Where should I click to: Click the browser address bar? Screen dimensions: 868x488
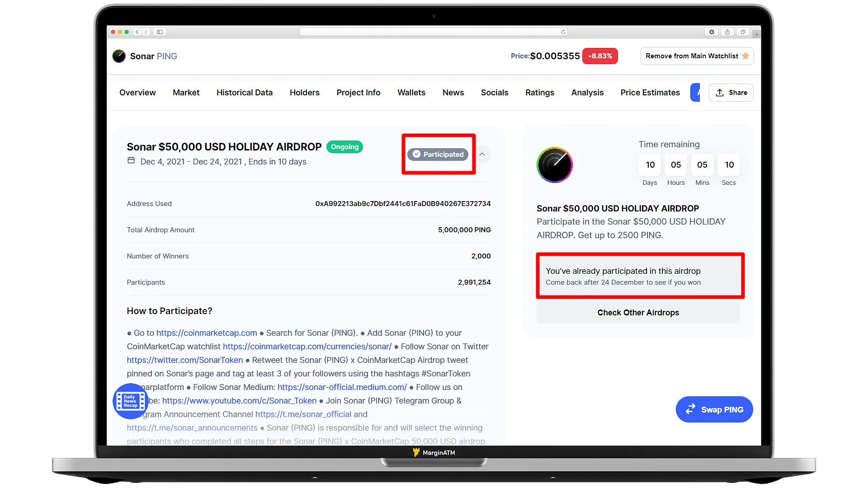[x=433, y=32]
